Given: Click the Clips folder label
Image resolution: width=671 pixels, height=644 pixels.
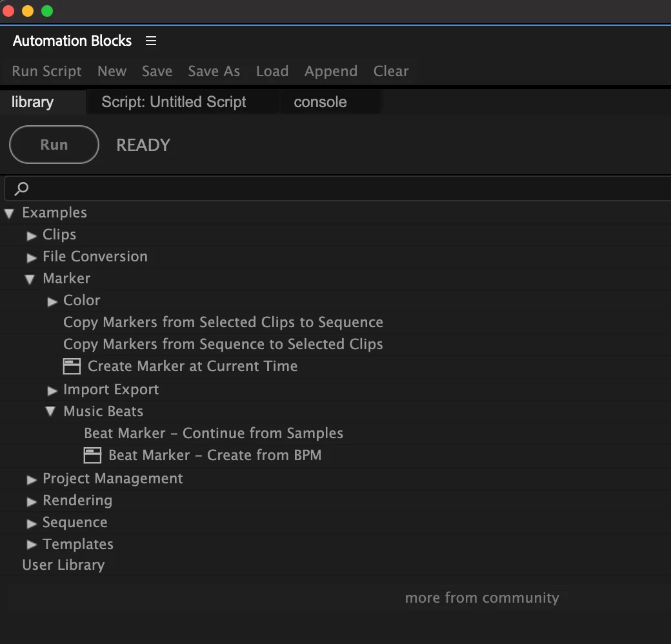Looking at the screenshot, I should tap(59, 234).
